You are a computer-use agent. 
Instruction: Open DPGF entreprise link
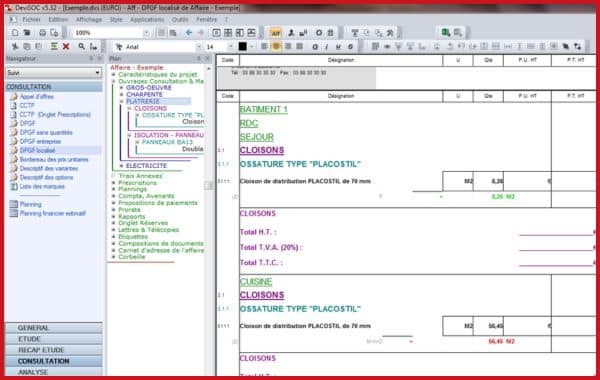pyautogui.click(x=40, y=142)
